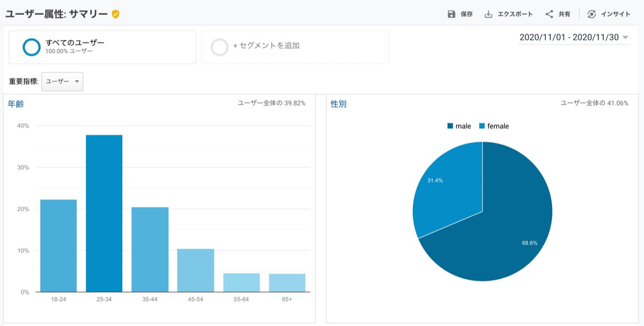Click the export download icon
This screenshot has height=326, width=644.
[488, 14]
